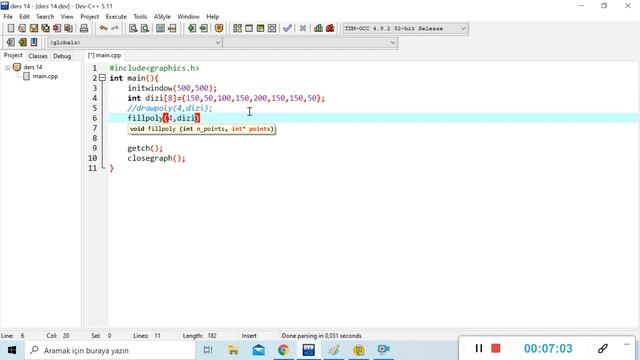Click the green-arrow icon in second toolbar row
The width and height of the screenshot is (640, 360).
pos(22,42)
